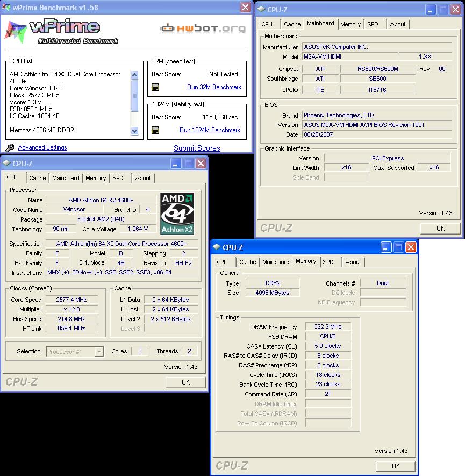Click OK in the CPU-Z Mainboard window
Screen dimensions: 465x476
(x=440, y=228)
